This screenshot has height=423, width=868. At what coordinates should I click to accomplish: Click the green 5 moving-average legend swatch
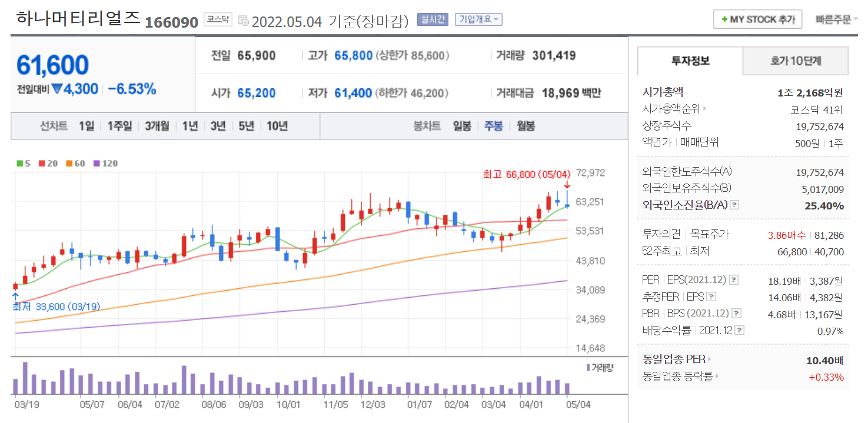(19, 164)
